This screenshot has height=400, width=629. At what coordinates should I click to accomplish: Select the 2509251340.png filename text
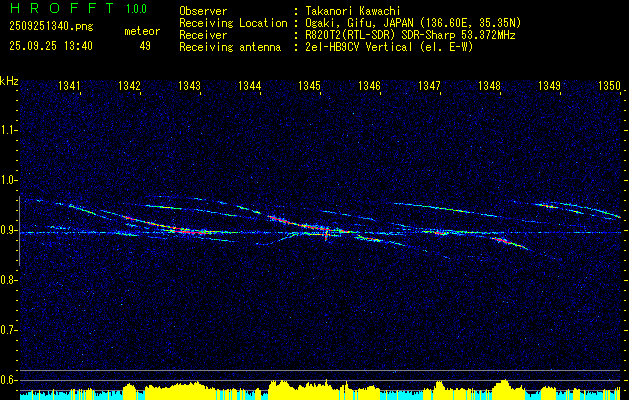(x=51, y=26)
